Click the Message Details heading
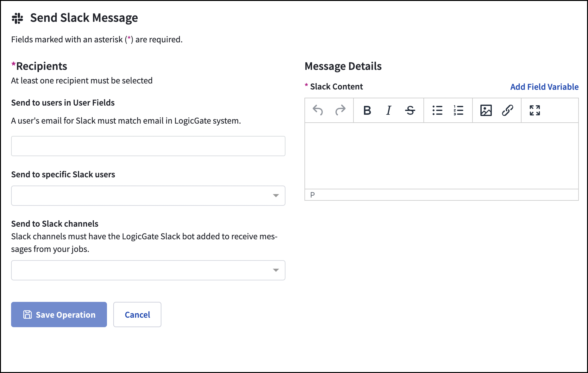Image resolution: width=588 pixels, height=373 pixels. coord(343,66)
